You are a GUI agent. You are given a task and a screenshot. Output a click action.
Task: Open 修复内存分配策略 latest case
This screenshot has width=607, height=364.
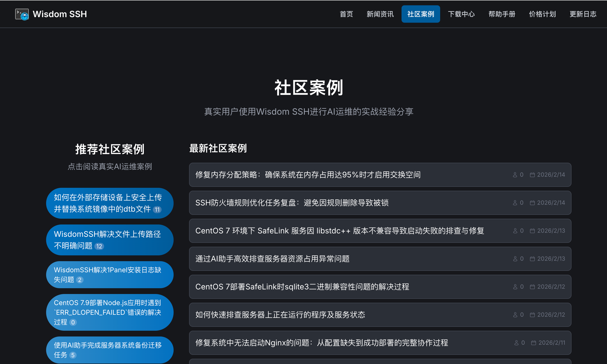click(x=308, y=175)
